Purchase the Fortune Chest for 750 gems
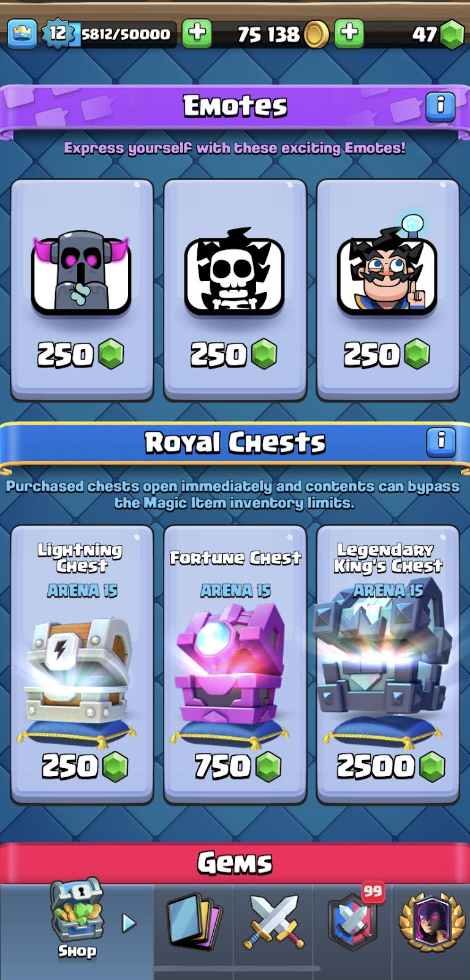 [235, 665]
